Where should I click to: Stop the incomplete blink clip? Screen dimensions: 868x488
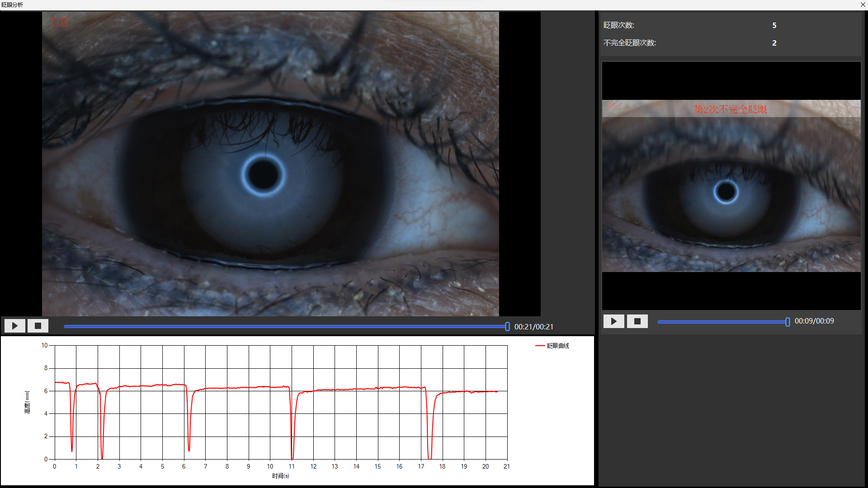[x=637, y=321]
